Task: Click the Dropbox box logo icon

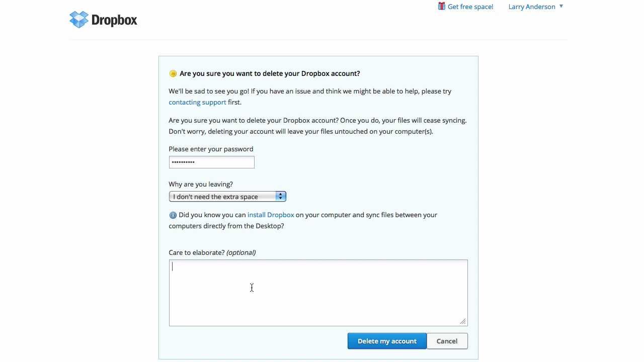Action: click(78, 20)
